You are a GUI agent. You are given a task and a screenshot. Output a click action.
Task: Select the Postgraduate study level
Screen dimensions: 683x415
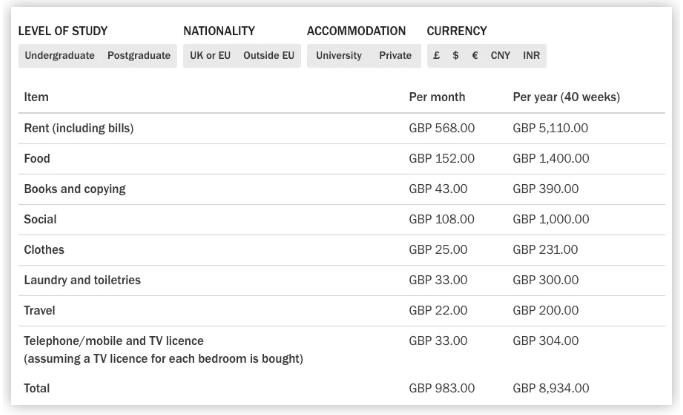tap(139, 56)
